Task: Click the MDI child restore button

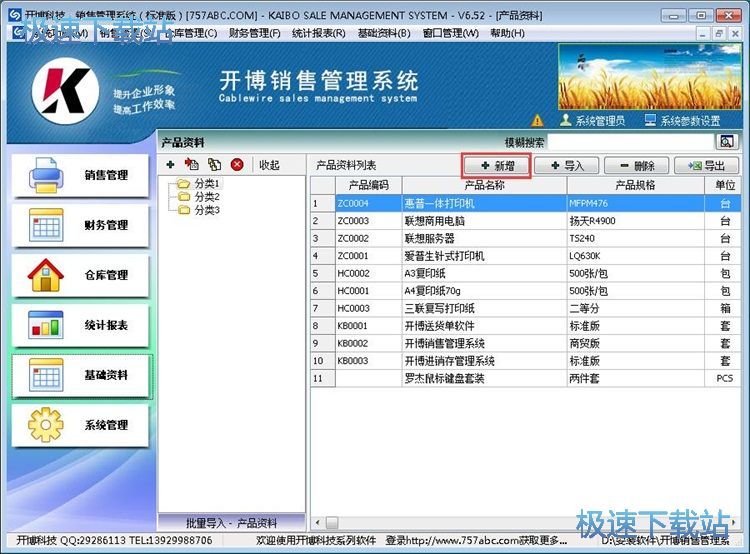Action: (x=718, y=33)
